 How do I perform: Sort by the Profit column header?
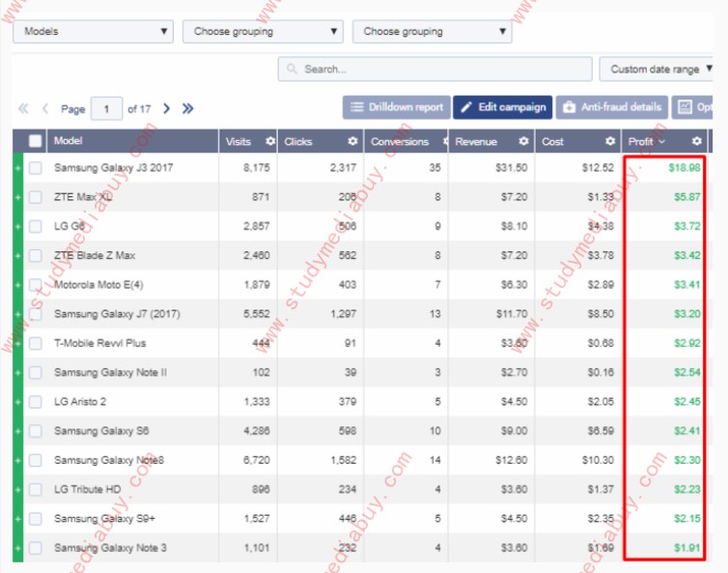click(x=641, y=142)
